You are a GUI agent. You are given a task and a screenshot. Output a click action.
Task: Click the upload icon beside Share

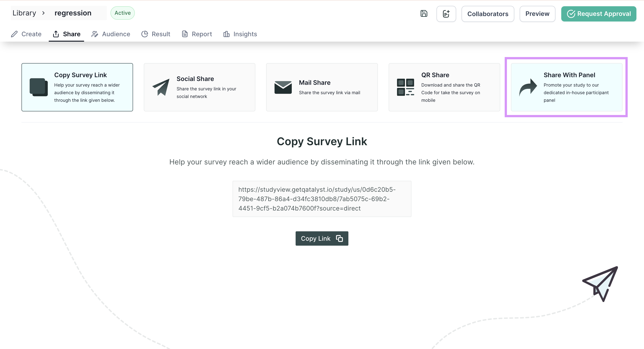point(56,34)
